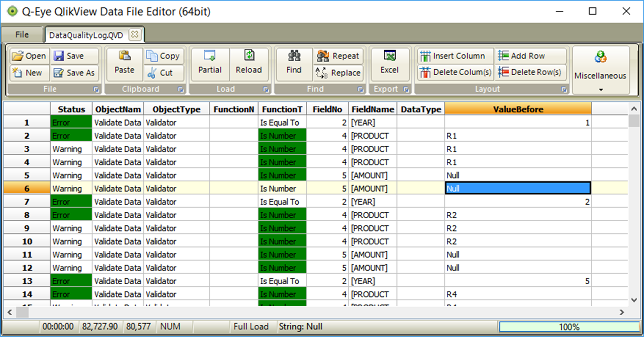Click the Full Load status entry

tap(251, 327)
